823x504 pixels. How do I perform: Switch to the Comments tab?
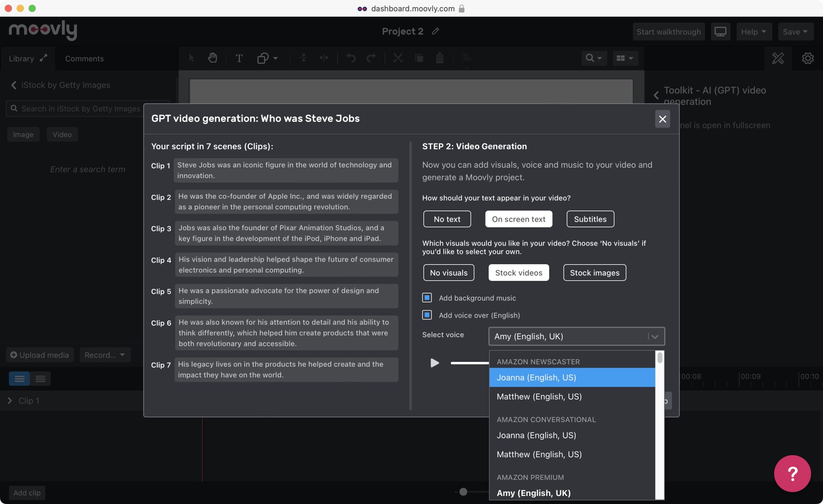(84, 59)
